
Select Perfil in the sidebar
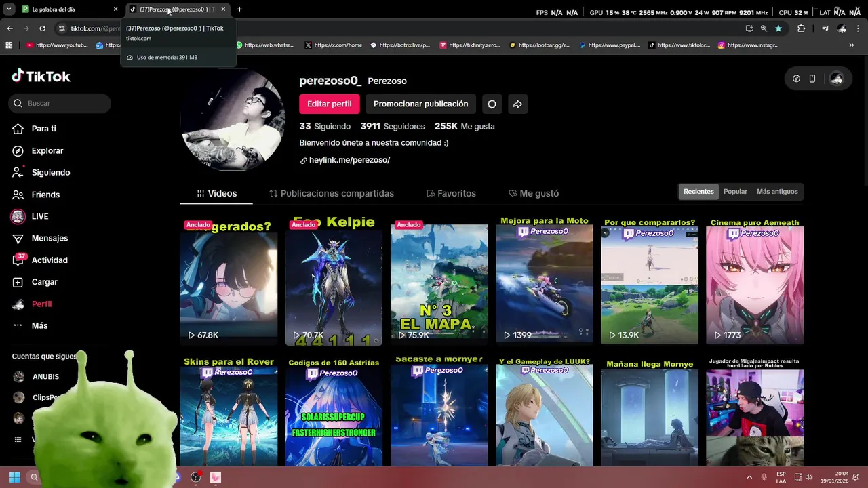41,304
